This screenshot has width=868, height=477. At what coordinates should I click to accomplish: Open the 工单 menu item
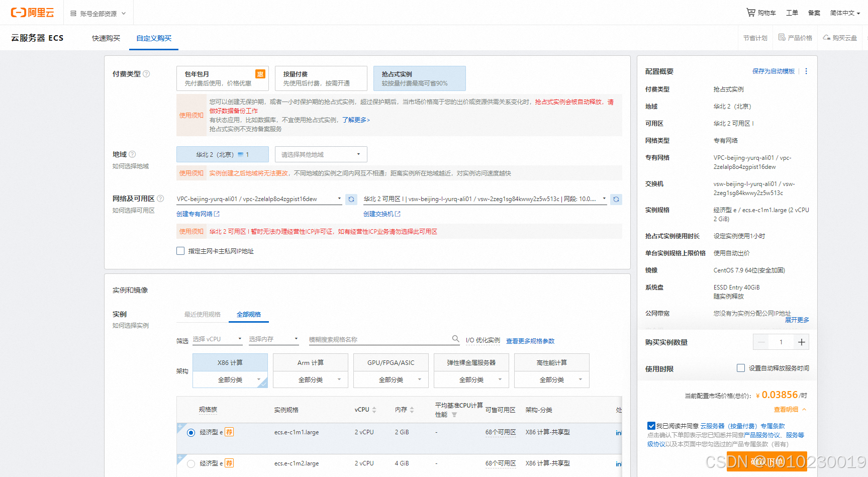pyautogui.click(x=792, y=13)
